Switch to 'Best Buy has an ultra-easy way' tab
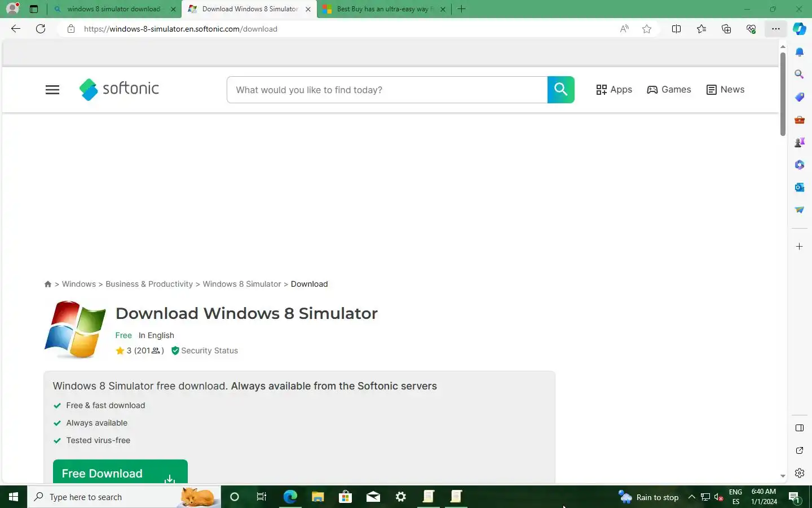The image size is (812, 508). [385, 9]
